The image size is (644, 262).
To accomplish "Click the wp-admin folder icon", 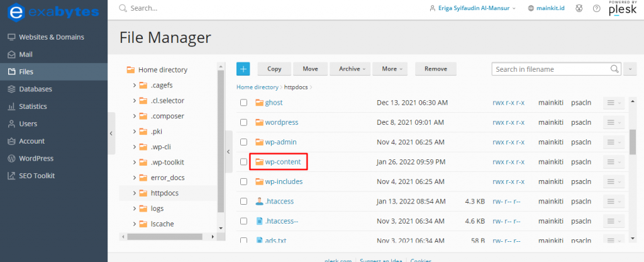I will (259, 142).
